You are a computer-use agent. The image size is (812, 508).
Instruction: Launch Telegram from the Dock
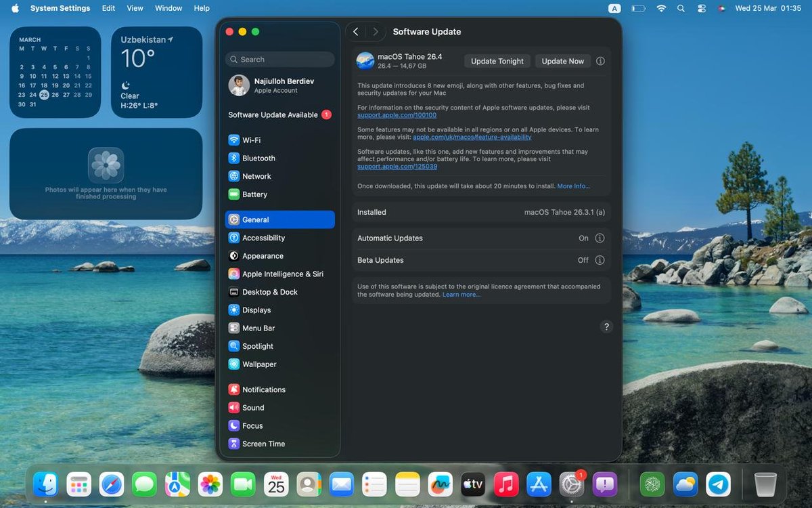(x=719, y=484)
